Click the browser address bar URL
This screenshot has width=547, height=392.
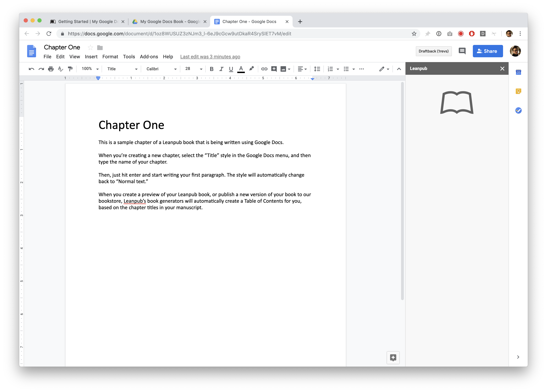[x=179, y=34]
